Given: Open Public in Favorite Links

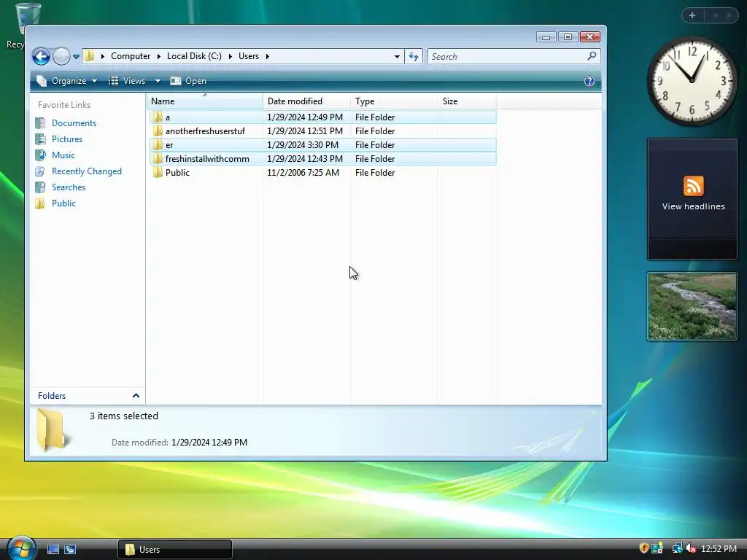Looking at the screenshot, I should point(64,203).
